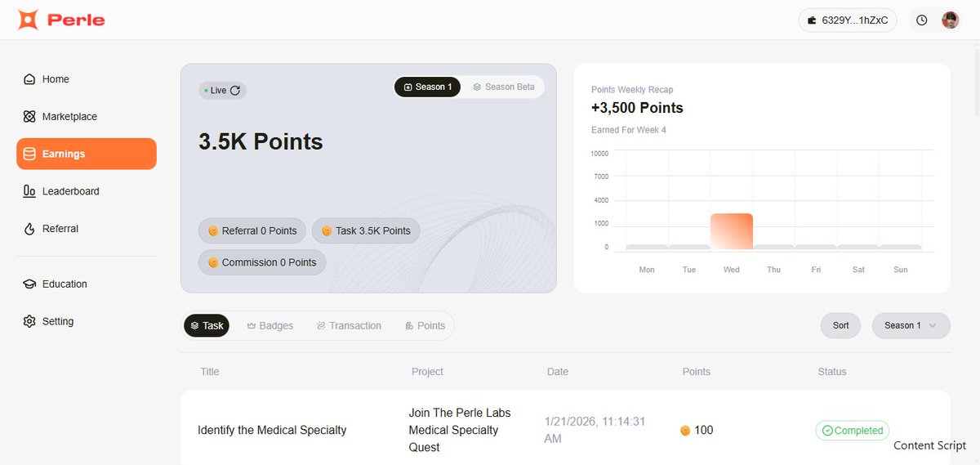Go to Referral in sidebar
980x465 pixels.
coord(87,229)
